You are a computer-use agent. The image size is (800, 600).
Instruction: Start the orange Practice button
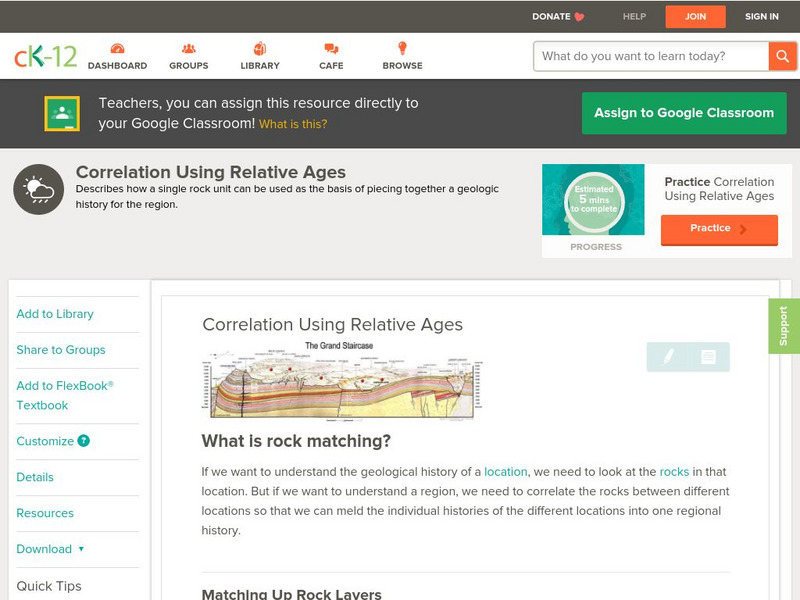click(x=718, y=229)
